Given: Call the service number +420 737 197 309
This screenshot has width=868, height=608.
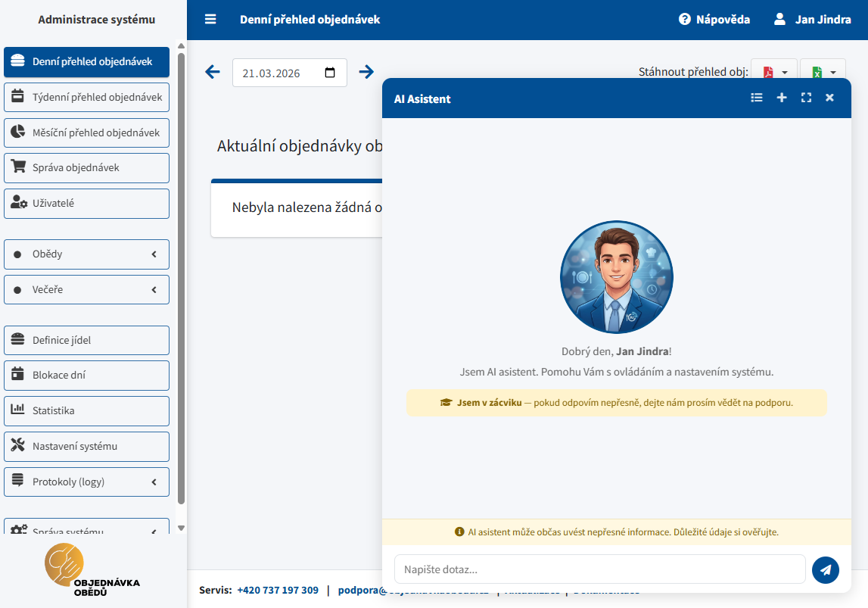Looking at the screenshot, I should point(277,591).
